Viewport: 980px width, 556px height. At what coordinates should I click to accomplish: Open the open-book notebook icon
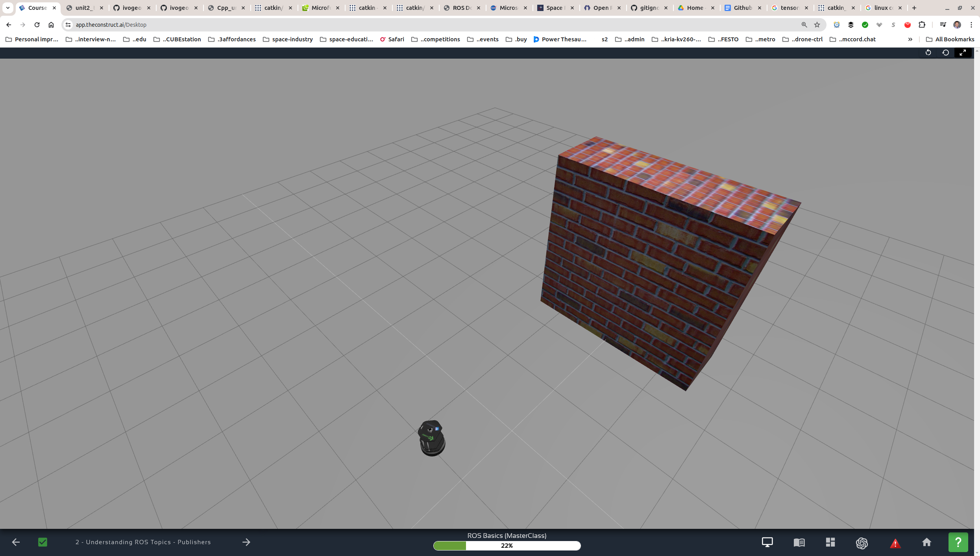click(799, 543)
